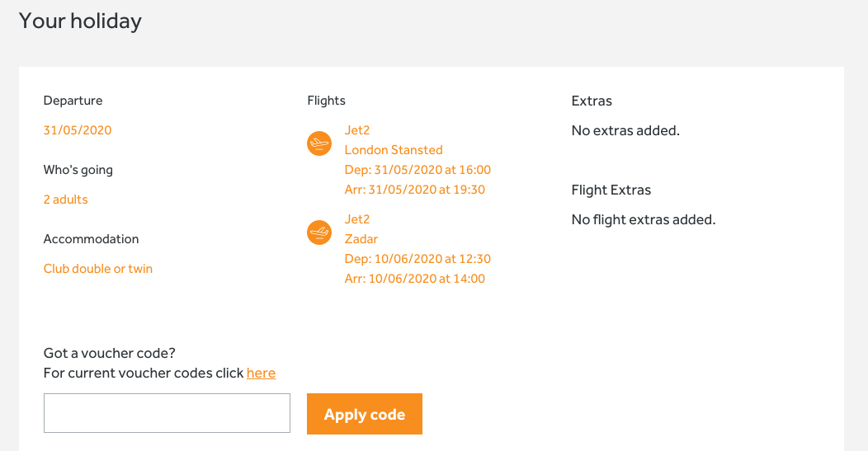Click the first Jet2 airline label
This screenshot has width=868, height=451.
(357, 130)
